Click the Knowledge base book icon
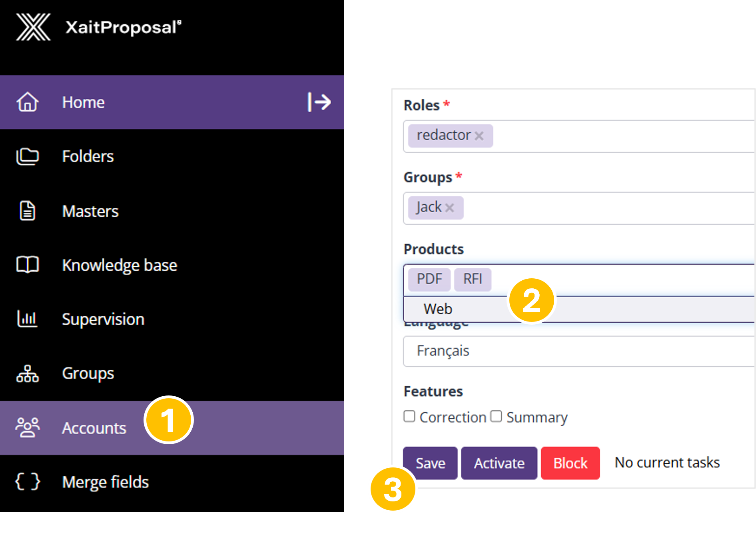This screenshot has height=533, width=756. click(27, 265)
